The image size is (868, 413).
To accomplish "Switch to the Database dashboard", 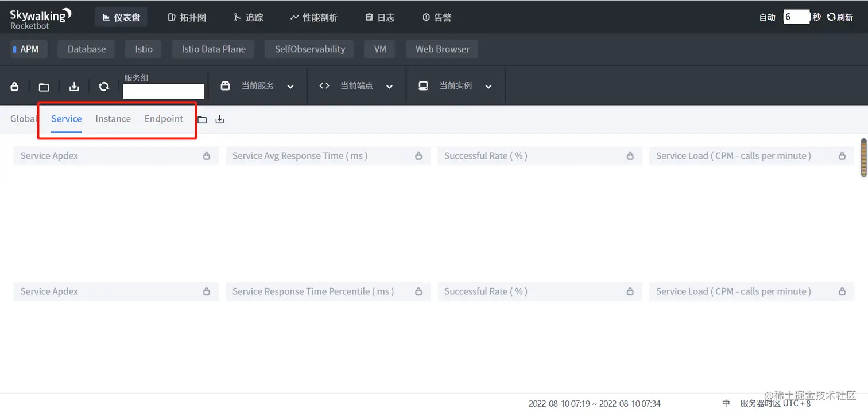I will 87,49.
